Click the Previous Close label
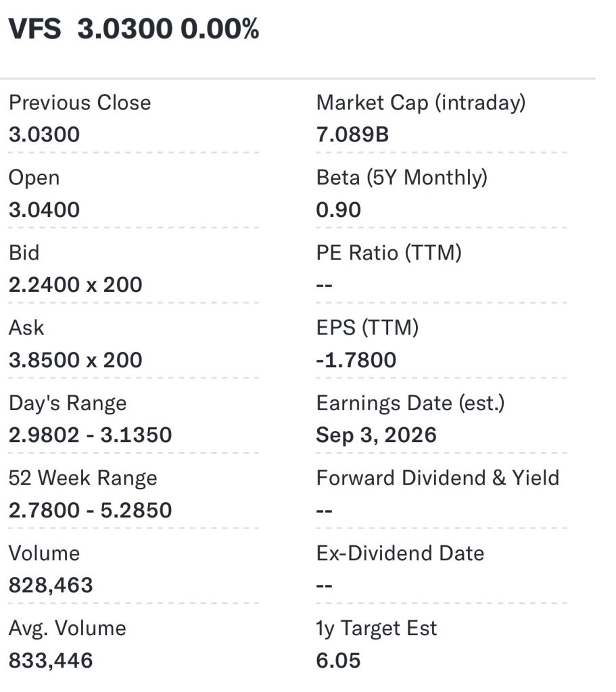 (80, 103)
